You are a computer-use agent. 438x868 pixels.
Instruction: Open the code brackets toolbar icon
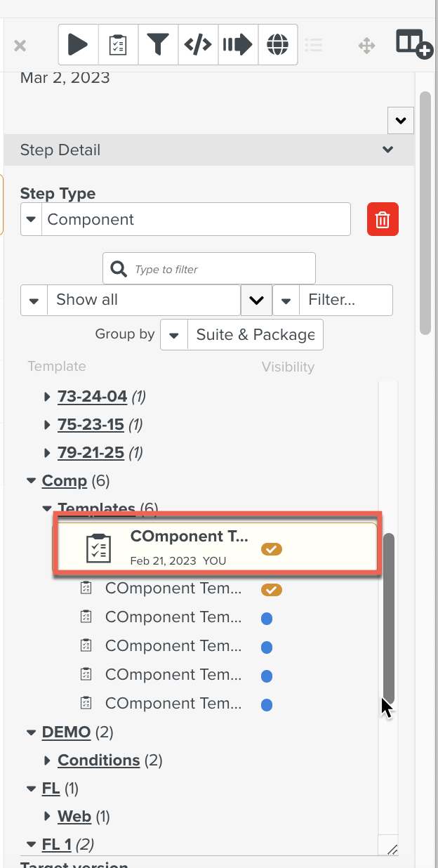(198, 45)
